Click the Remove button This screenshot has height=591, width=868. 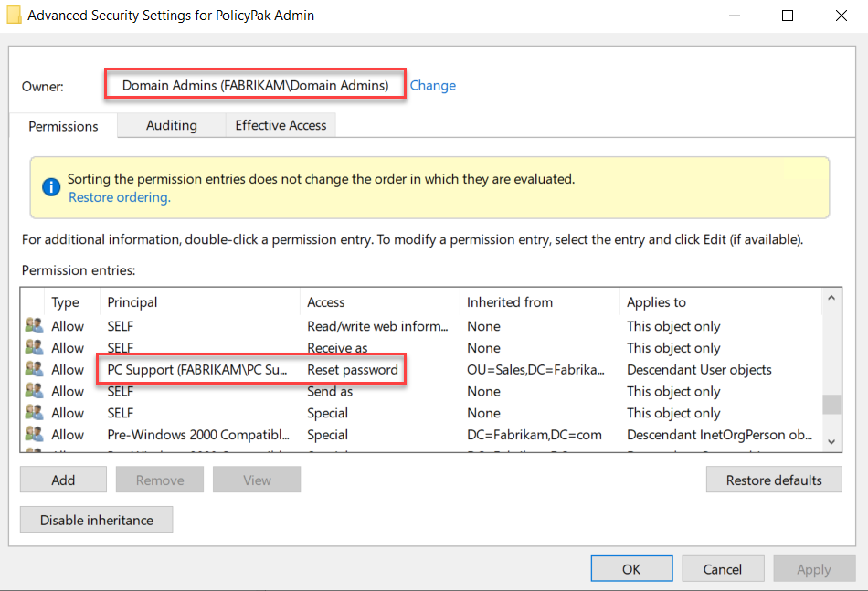pyautogui.click(x=160, y=480)
